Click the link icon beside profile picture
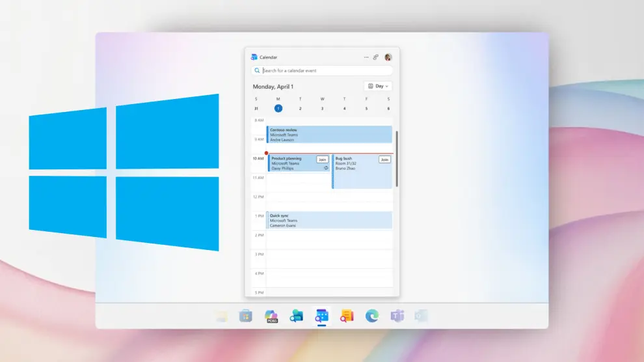644x362 pixels. click(x=376, y=57)
